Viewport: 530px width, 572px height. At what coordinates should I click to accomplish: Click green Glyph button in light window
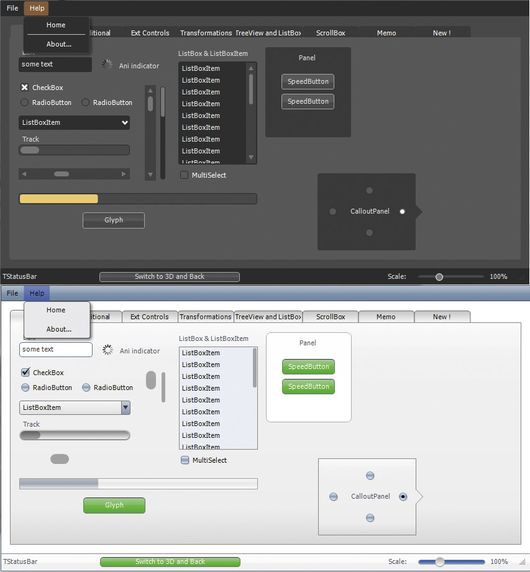[114, 505]
